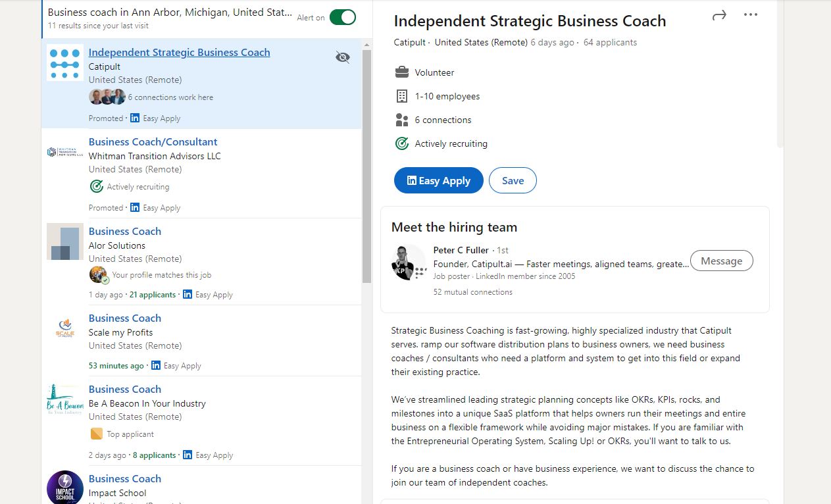The image size is (831, 504).
Task: Click the 'Whitman Transition Advisors LLC' company name
Action: [155, 156]
